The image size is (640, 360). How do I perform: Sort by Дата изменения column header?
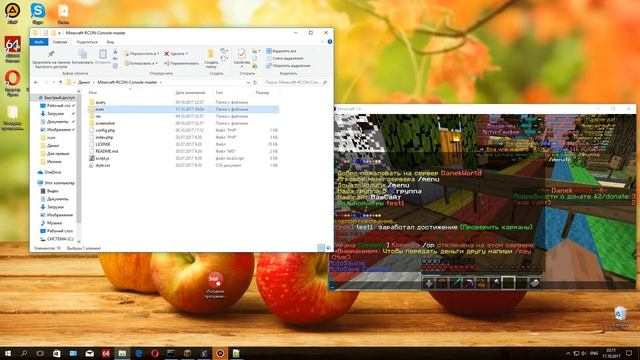(190, 93)
